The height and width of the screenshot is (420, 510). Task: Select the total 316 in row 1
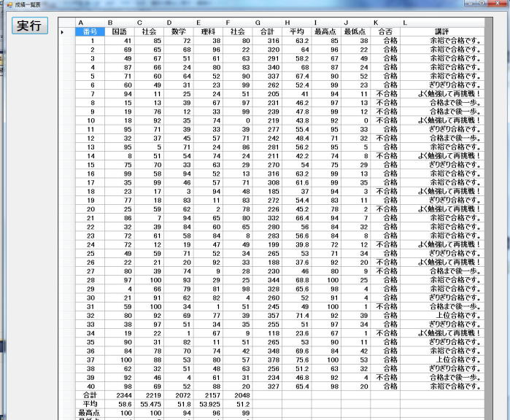(x=267, y=41)
